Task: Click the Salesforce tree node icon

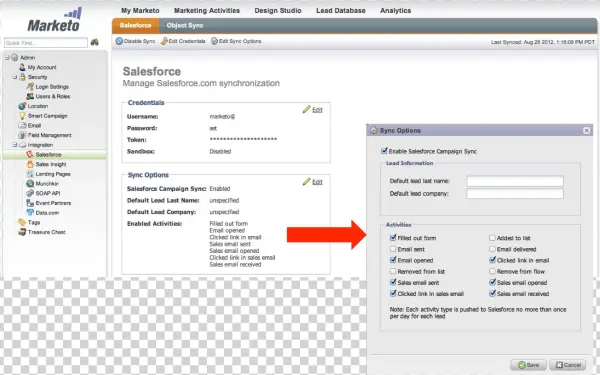Action: pos(30,155)
